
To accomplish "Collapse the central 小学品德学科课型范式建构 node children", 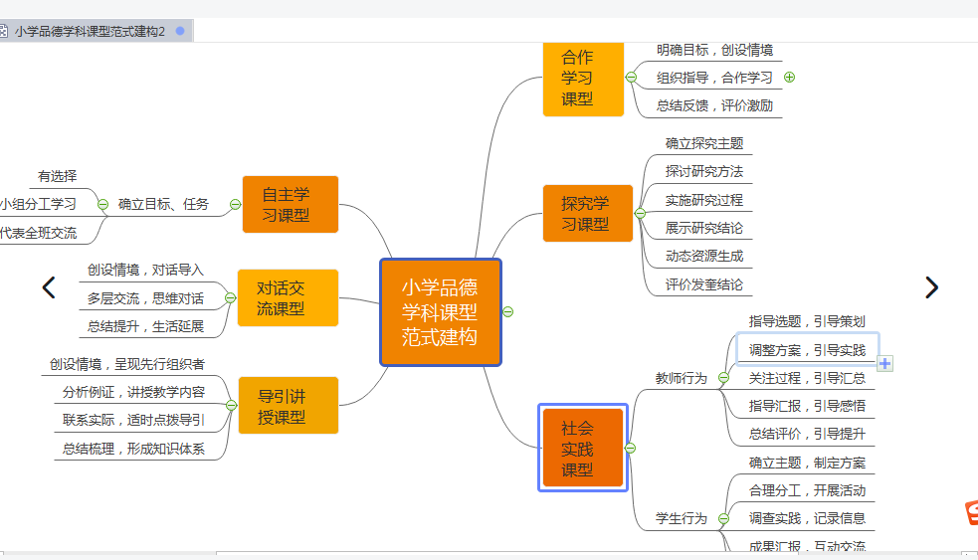I will tap(508, 311).
